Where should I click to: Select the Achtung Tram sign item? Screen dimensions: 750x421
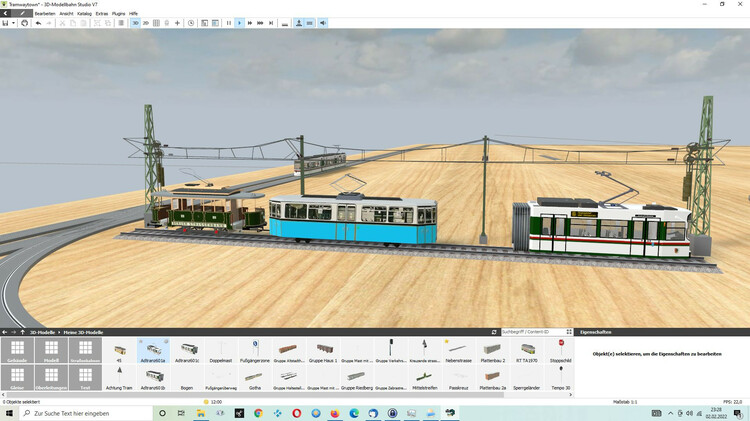coord(119,378)
